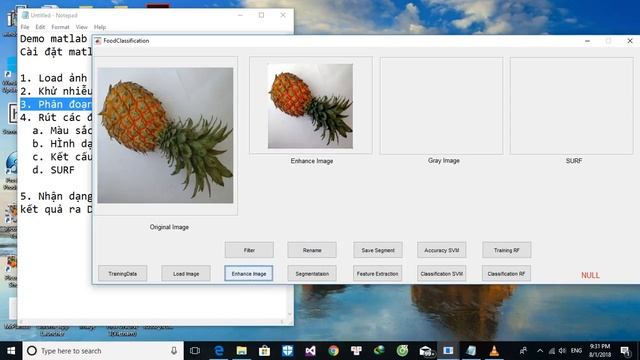Click the Save Segment button
Screen dimensions: 640x360
378,250
